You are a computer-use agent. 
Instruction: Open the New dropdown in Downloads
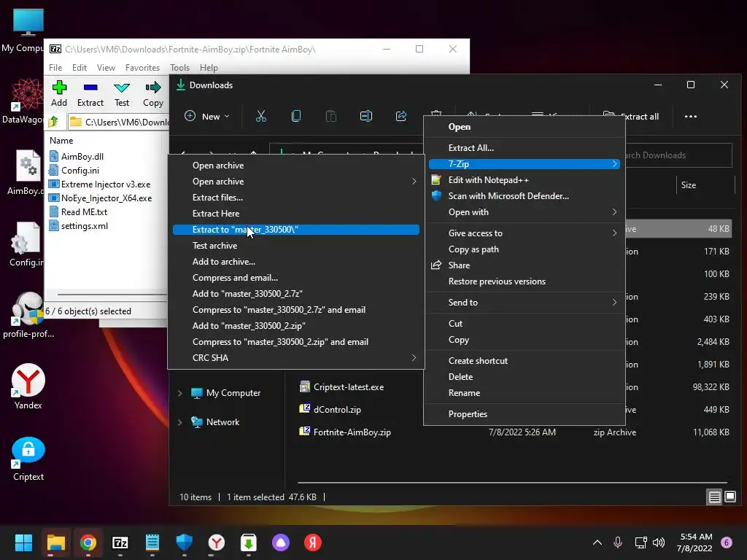click(206, 116)
